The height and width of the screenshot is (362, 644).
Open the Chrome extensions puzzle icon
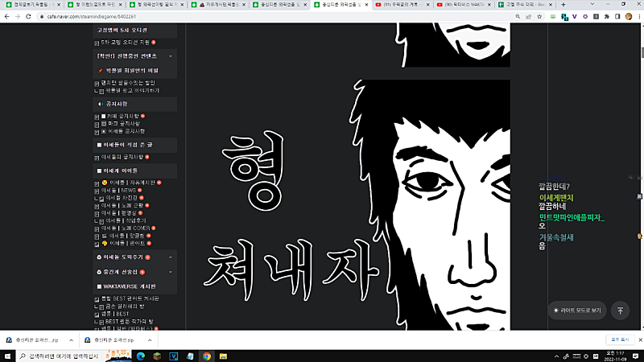pos(607,16)
